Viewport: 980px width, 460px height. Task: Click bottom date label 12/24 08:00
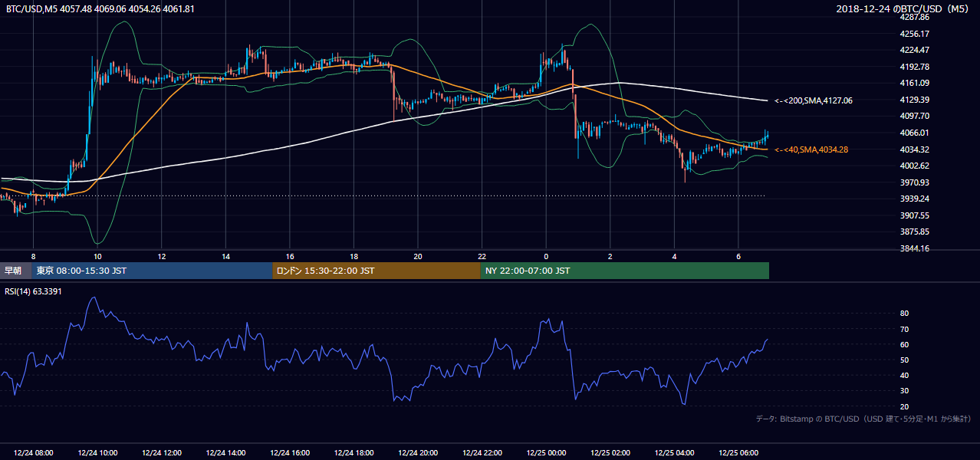coord(33,453)
